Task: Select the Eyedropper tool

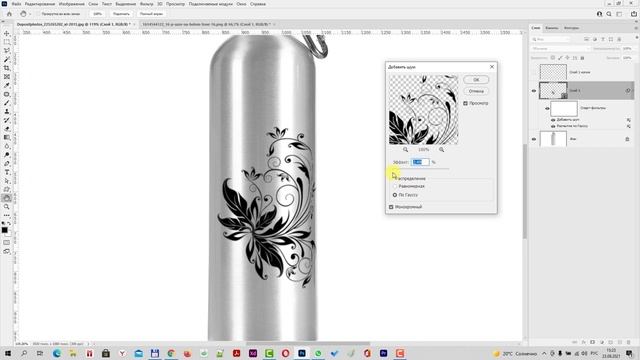Action: coord(7,85)
